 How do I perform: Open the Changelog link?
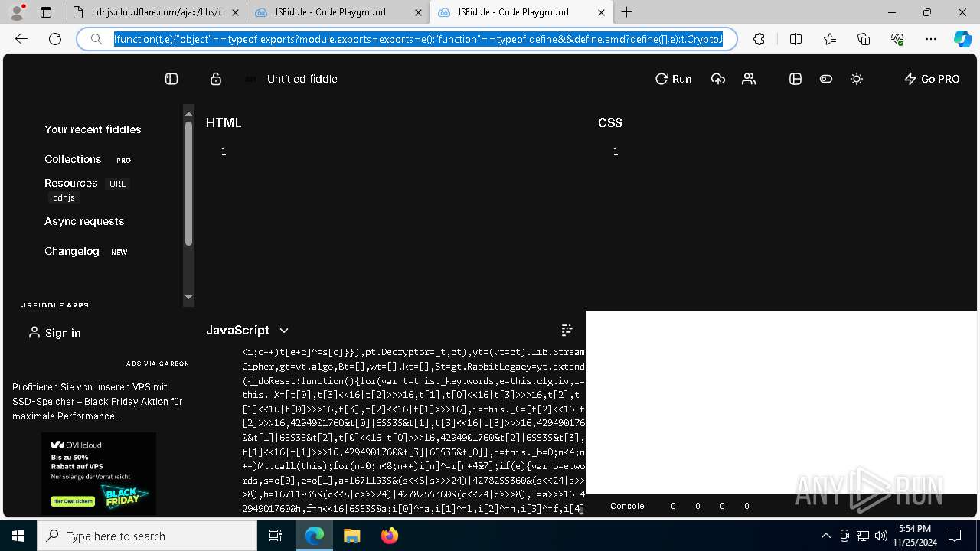click(72, 251)
